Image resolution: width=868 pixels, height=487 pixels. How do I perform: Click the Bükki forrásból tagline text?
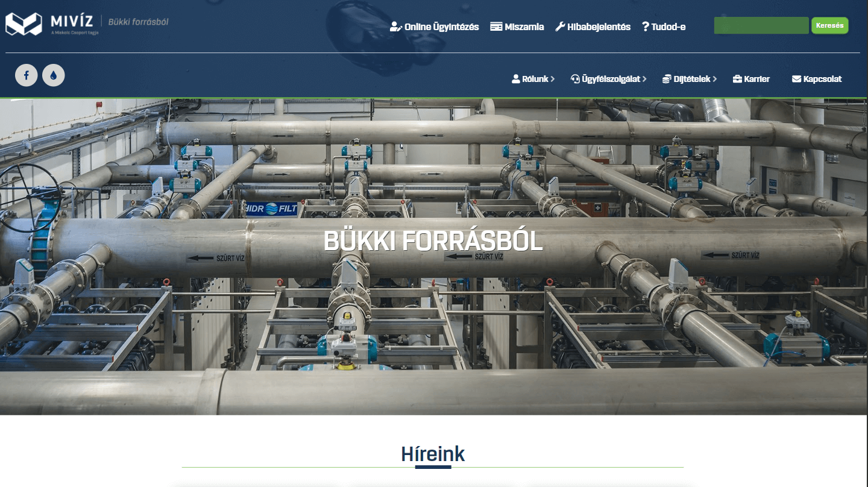[x=138, y=22]
